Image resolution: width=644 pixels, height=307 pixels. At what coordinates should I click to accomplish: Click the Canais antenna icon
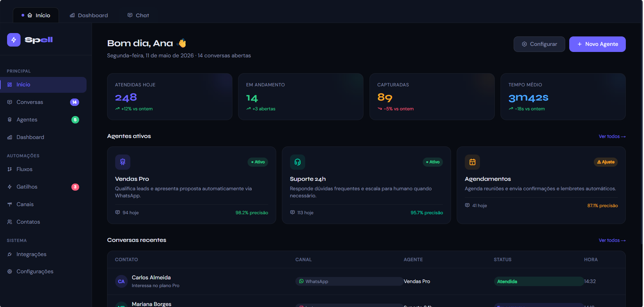[x=10, y=204]
